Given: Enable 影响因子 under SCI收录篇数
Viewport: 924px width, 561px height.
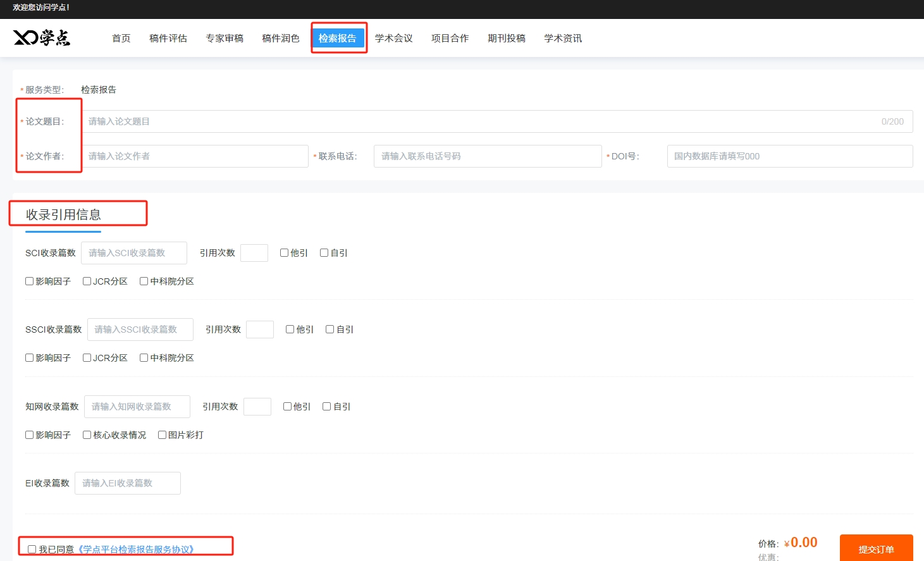Looking at the screenshot, I should tap(29, 281).
